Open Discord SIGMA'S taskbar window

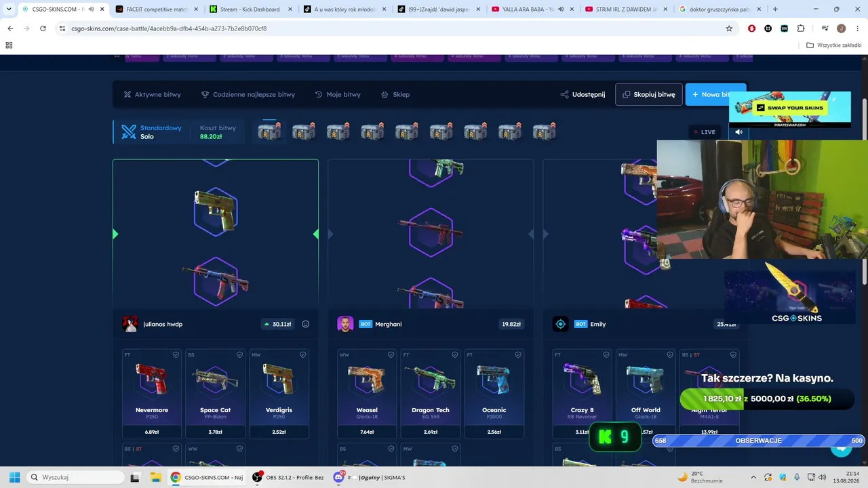pyautogui.click(x=372, y=477)
